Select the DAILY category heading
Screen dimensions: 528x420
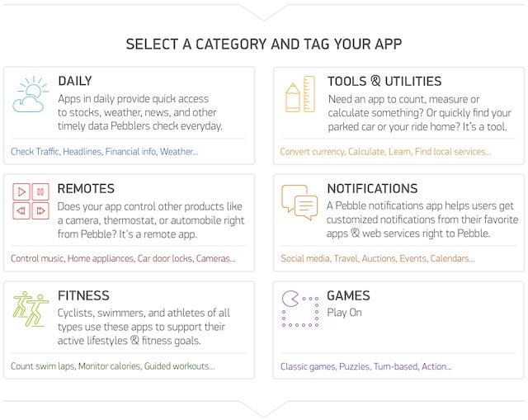pyautogui.click(x=75, y=81)
